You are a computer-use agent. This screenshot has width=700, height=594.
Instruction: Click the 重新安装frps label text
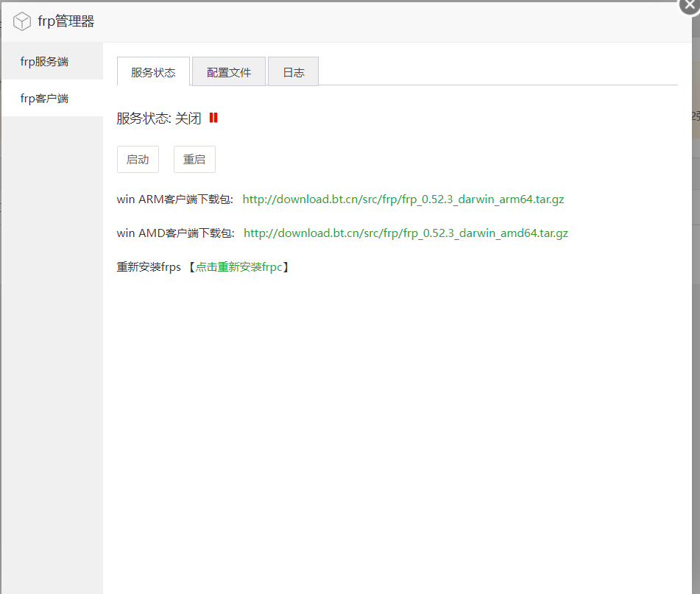[x=149, y=266]
